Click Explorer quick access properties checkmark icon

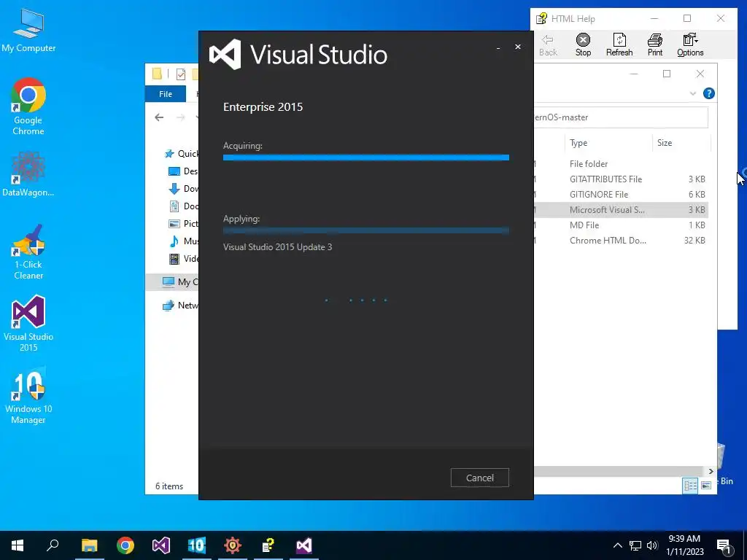click(x=181, y=74)
